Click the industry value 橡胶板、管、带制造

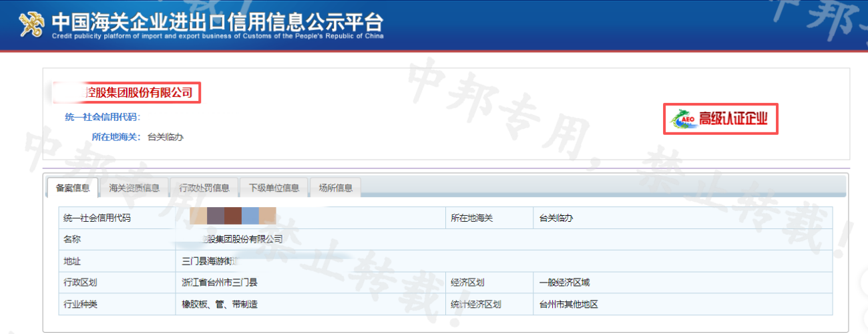[220, 304]
